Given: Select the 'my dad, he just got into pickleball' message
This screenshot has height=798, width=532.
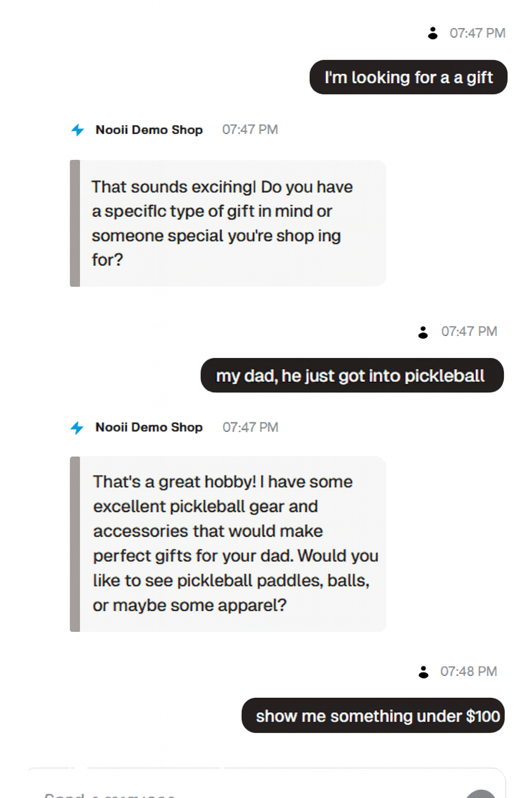Looking at the screenshot, I should 352,376.
